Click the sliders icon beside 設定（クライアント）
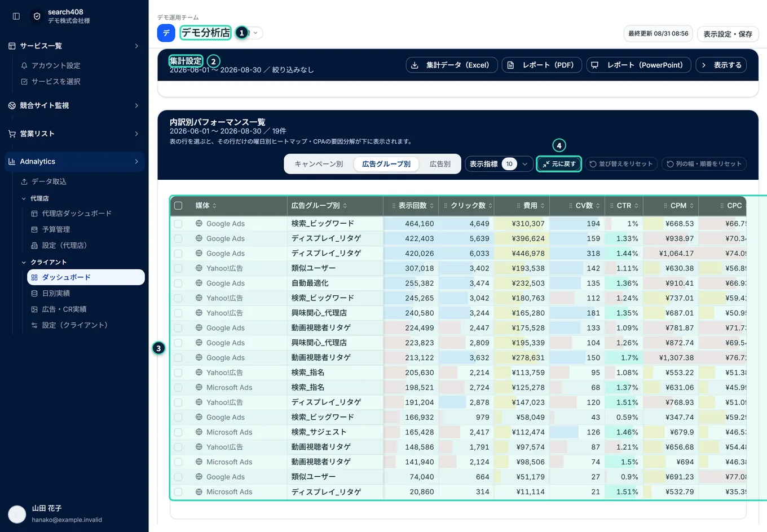 coord(34,325)
